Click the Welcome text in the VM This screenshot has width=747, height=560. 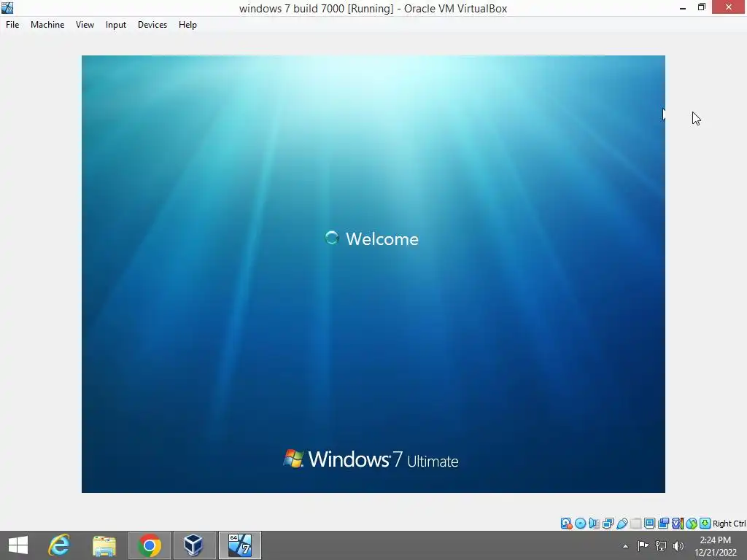pyautogui.click(x=382, y=238)
